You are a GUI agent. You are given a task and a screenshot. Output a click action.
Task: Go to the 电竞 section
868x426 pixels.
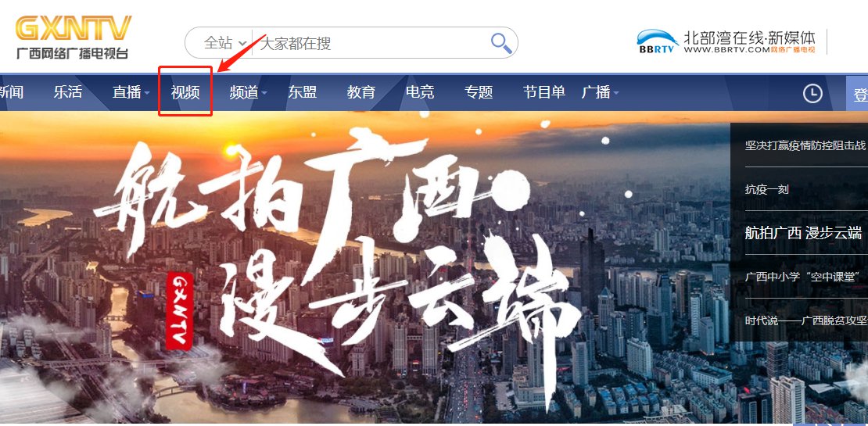pyautogui.click(x=420, y=91)
